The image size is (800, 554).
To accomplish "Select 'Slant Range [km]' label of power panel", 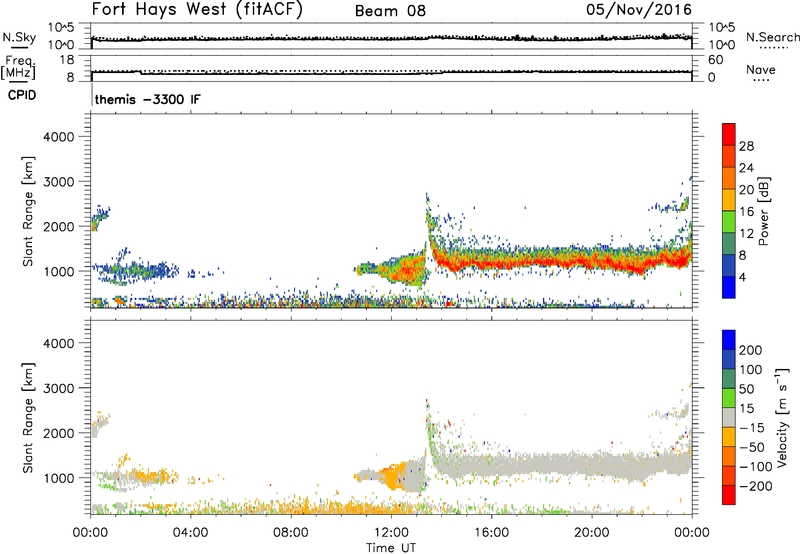I will [28, 211].
